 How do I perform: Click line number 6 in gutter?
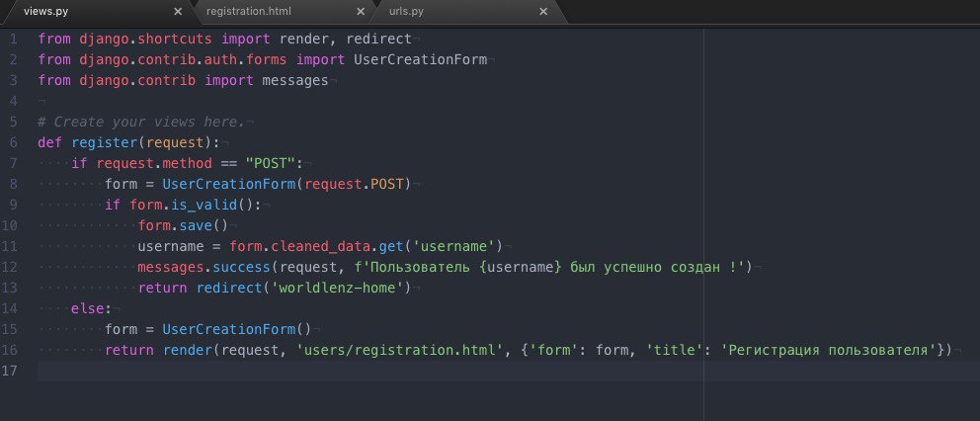tap(13, 142)
